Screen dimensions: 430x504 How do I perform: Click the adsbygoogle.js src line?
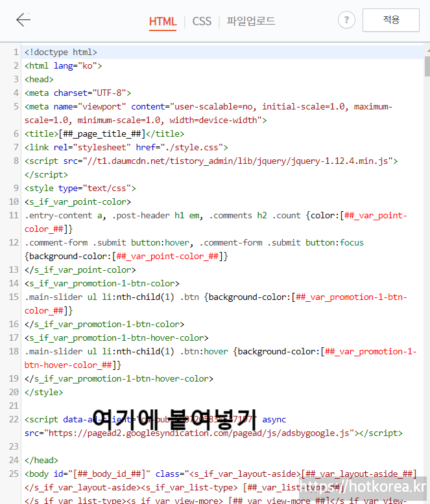coord(213,433)
